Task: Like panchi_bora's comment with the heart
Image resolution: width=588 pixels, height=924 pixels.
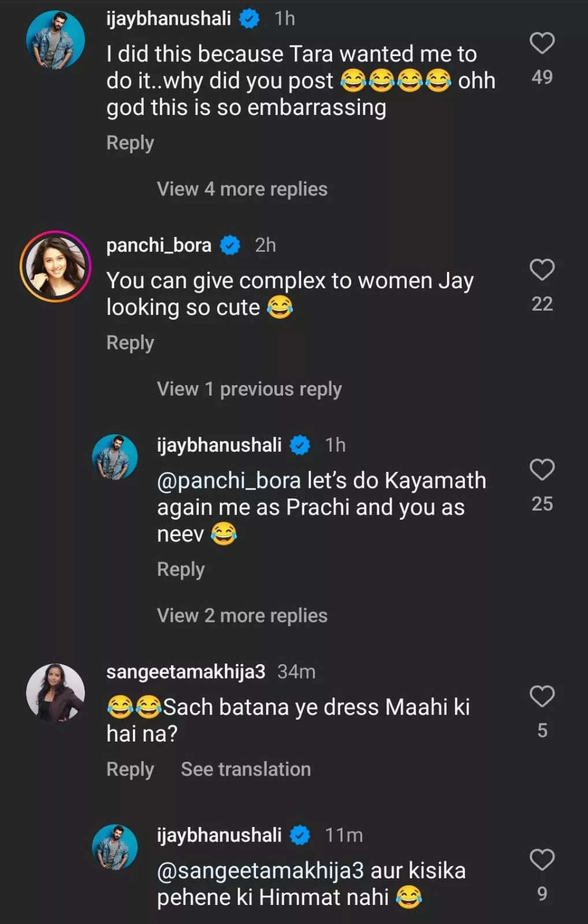Action: pyautogui.click(x=542, y=270)
